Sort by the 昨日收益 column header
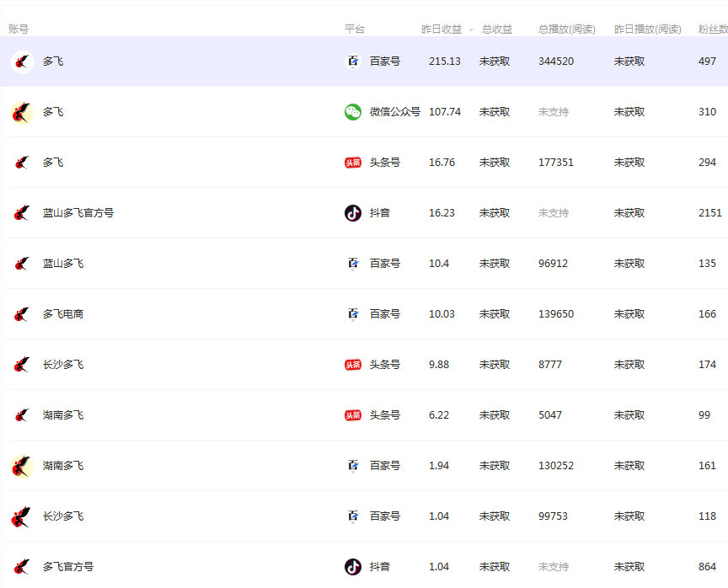Image resolution: width=728 pixels, height=588 pixels. tap(442, 29)
